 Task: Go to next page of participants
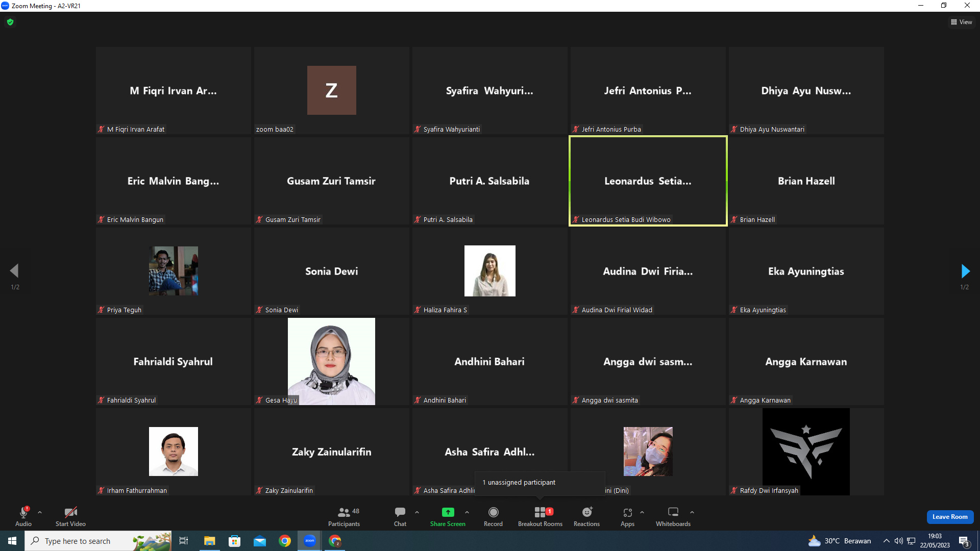point(965,271)
